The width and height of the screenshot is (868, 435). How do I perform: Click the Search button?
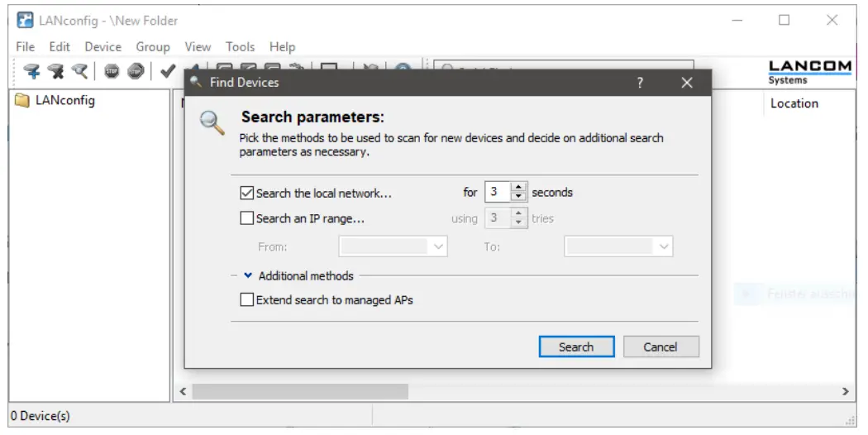point(576,347)
